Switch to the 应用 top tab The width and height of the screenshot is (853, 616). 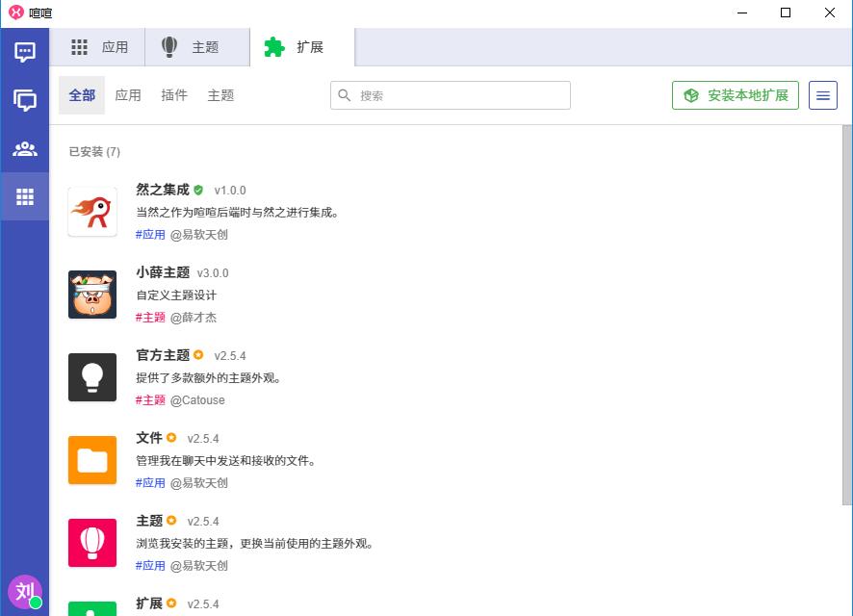pyautogui.click(x=99, y=47)
